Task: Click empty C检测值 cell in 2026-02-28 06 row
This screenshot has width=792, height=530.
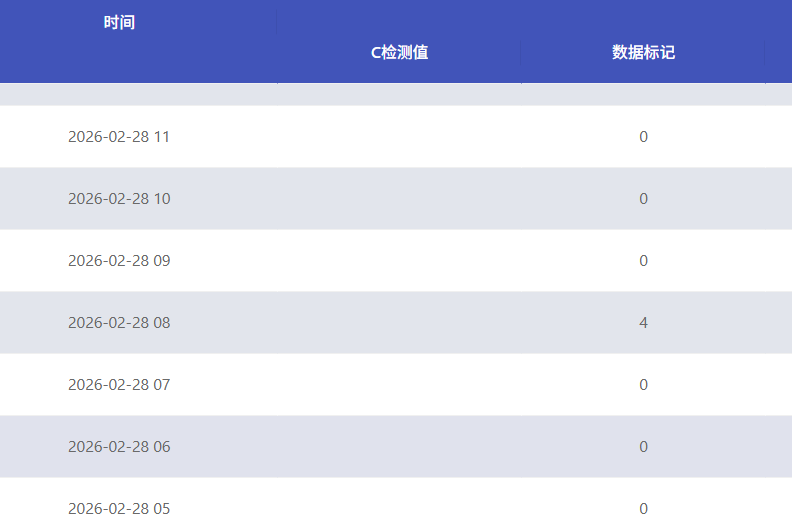Action: (399, 447)
